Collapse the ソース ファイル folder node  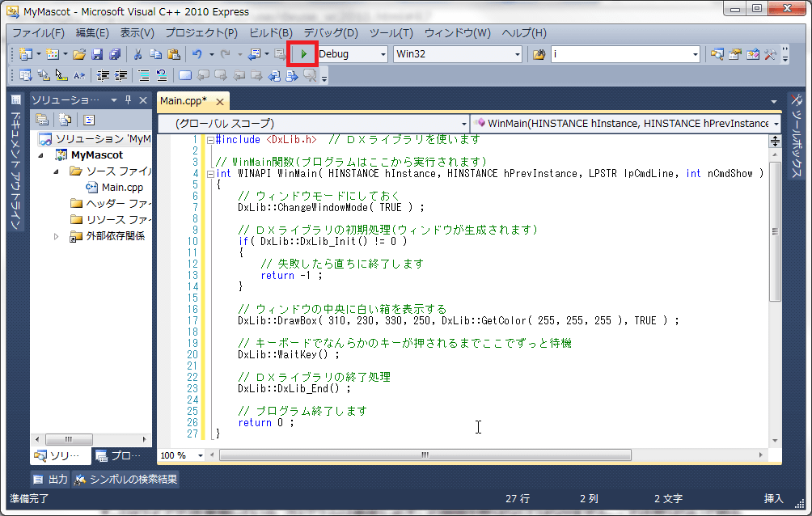57,171
